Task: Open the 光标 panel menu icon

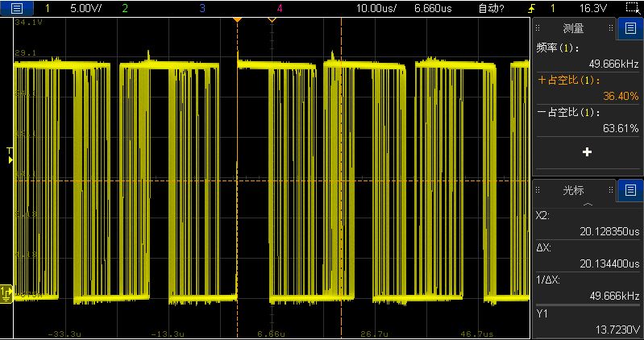Action: pos(630,190)
